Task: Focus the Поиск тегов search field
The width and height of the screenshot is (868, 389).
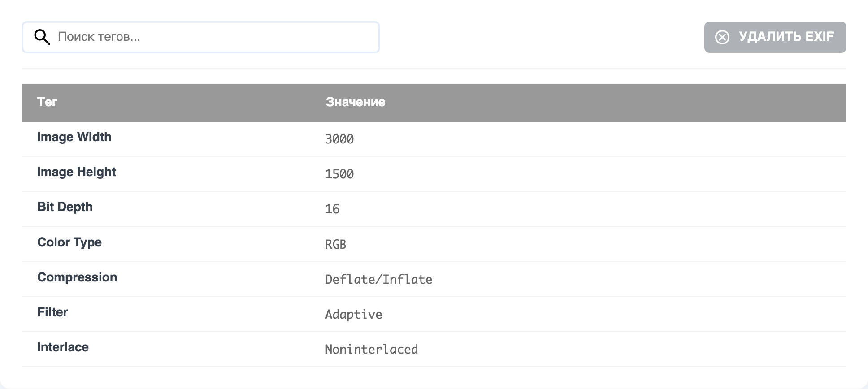Action: pos(201,37)
